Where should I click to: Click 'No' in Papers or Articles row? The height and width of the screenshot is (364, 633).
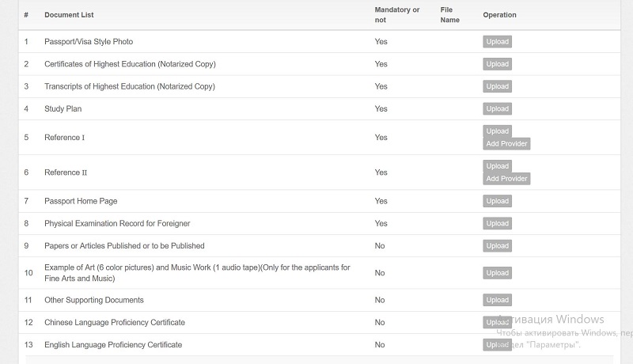tap(380, 246)
